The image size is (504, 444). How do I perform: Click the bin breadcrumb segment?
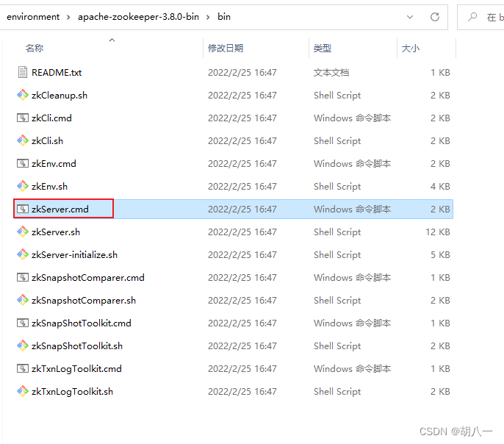(x=224, y=17)
